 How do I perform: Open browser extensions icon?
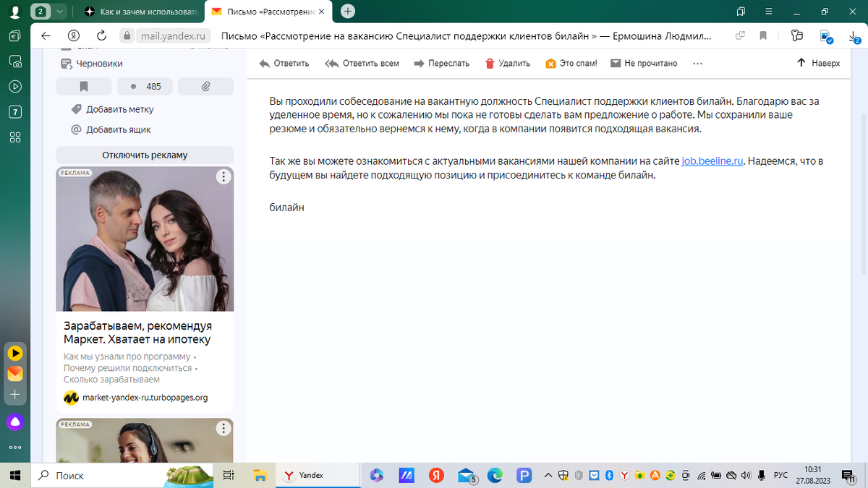tap(797, 35)
